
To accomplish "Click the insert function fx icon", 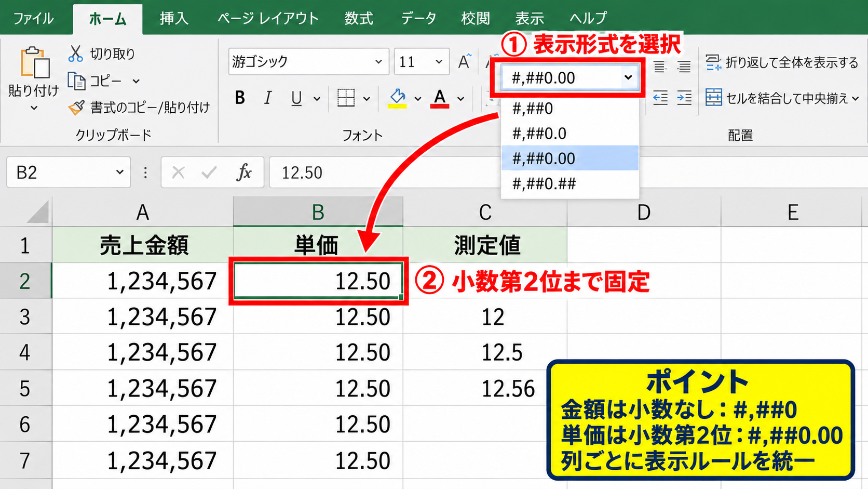I will (244, 172).
